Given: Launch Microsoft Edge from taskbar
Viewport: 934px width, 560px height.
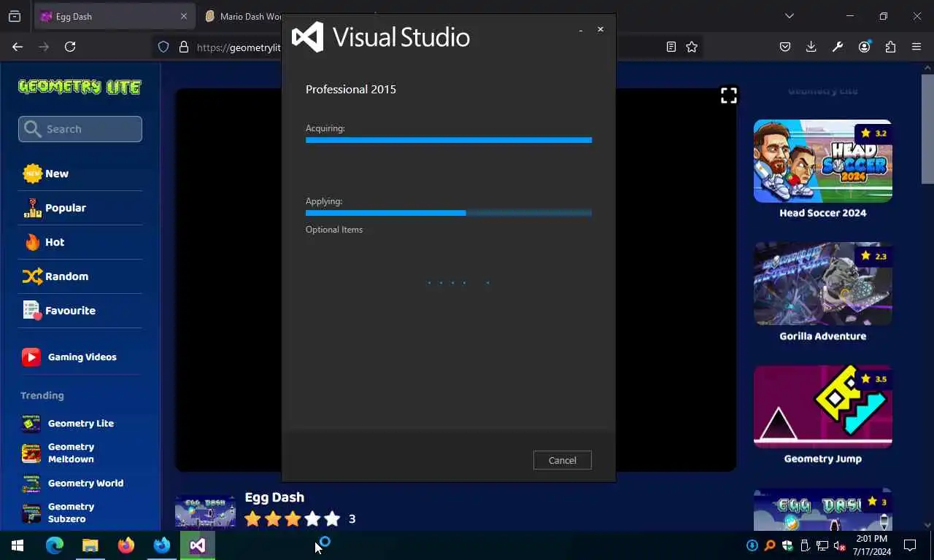Looking at the screenshot, I should [x=55, y=545].
